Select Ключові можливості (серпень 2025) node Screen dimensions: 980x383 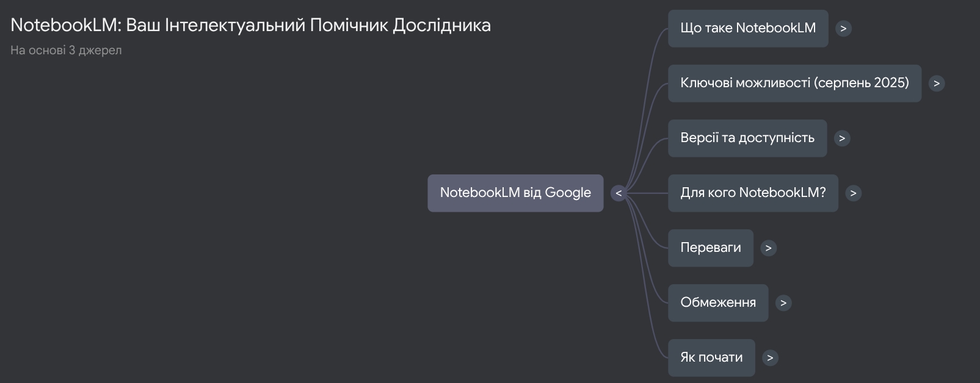794,84
